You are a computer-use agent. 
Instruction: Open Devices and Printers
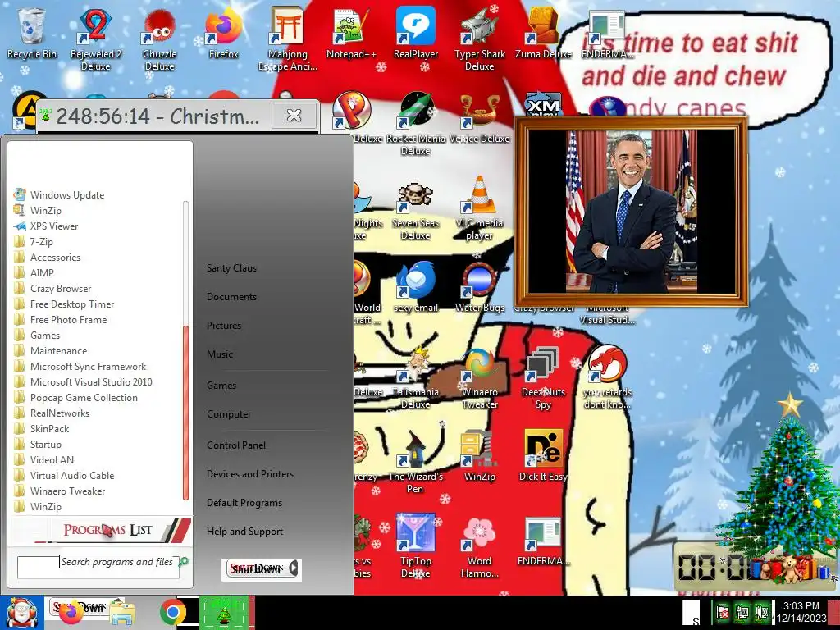[250, 474]
